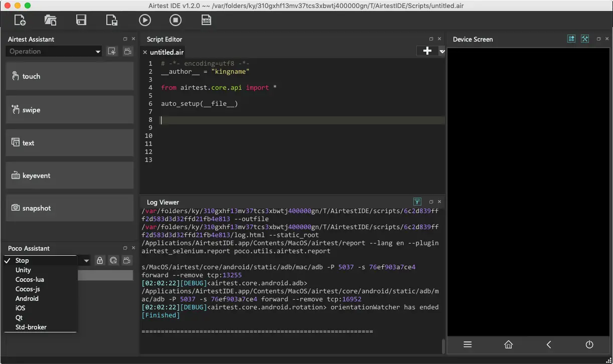This screenshot has height=364, width=613.
Task: Click the touch operation button
Action: [x=70, y=76]
